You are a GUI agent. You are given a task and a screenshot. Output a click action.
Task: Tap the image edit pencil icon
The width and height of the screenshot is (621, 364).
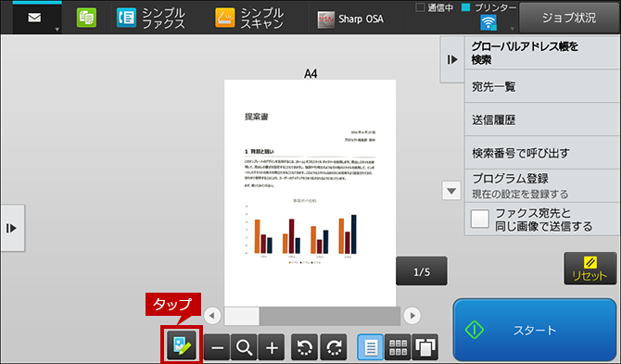pyautogui.click(x=182, y=345)
